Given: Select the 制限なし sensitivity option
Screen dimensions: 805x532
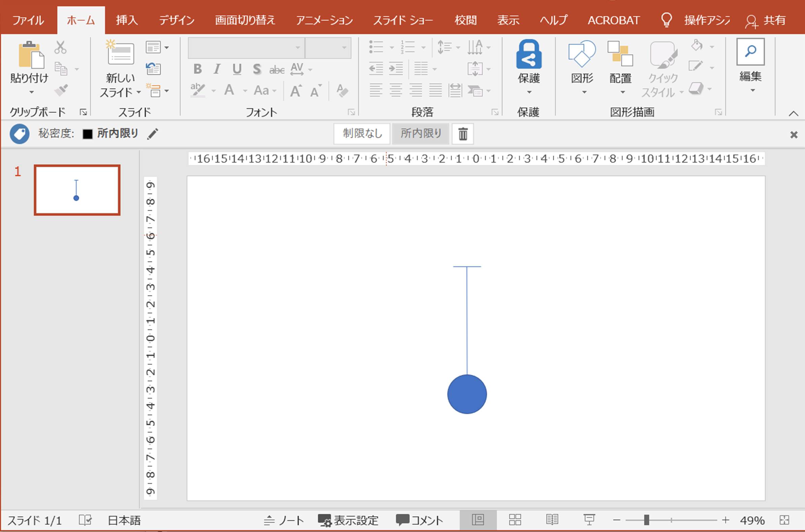Looking at the screenshot, I should tap(362, 134).
